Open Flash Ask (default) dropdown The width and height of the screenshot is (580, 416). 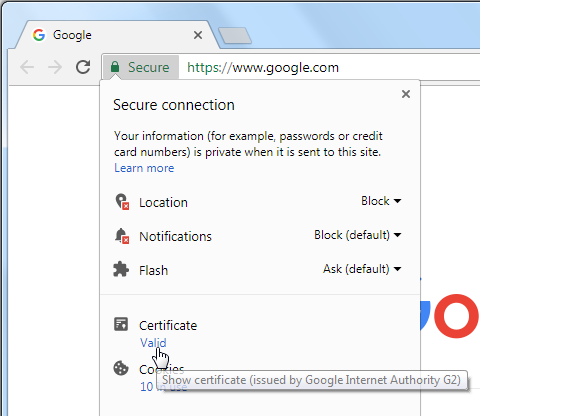pos(362,269)
